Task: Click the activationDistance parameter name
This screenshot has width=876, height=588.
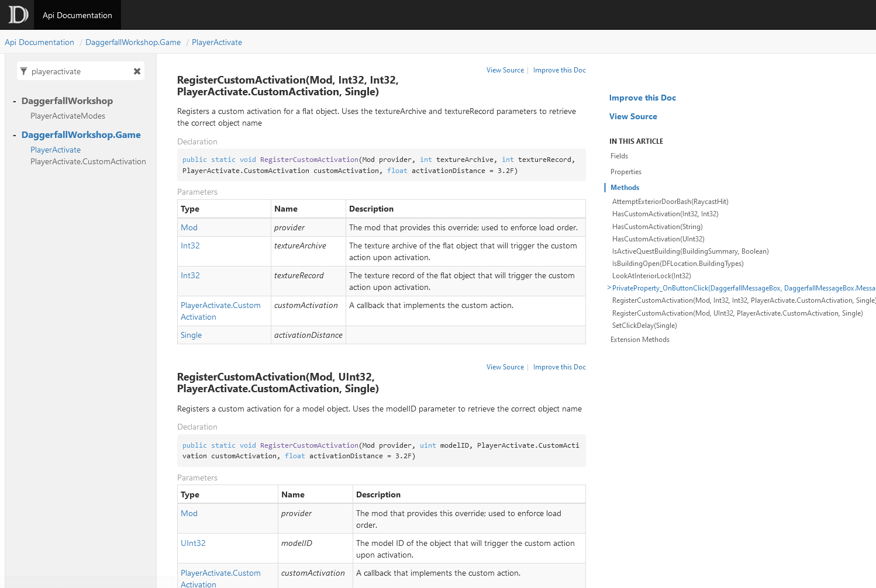Action: [x=308, y=335]
